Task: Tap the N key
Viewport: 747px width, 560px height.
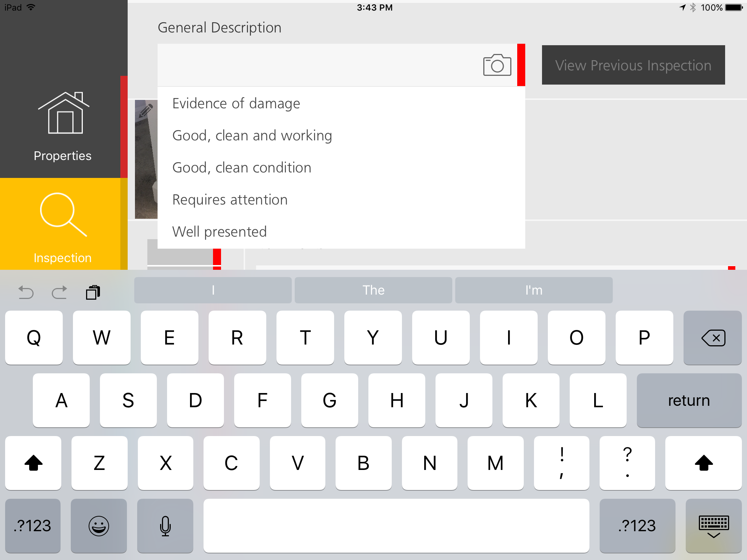Action: point(430,463)
